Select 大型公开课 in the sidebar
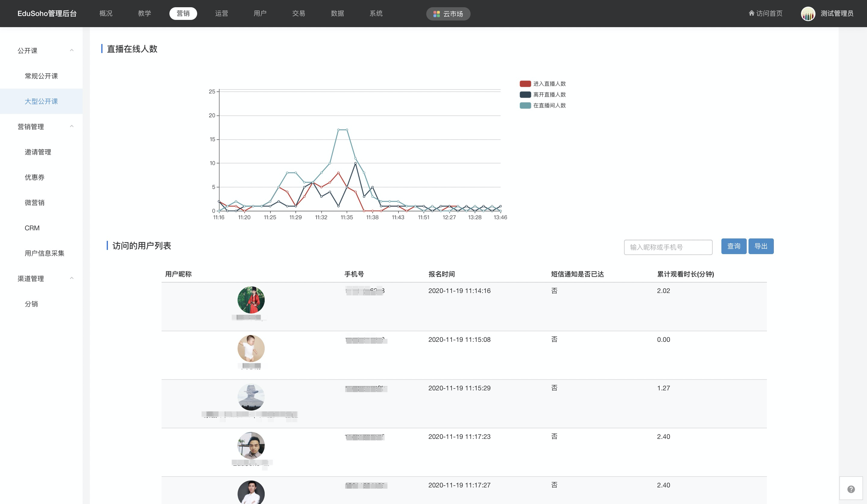This screenshot has width=867, height=504. coord(41,101)
